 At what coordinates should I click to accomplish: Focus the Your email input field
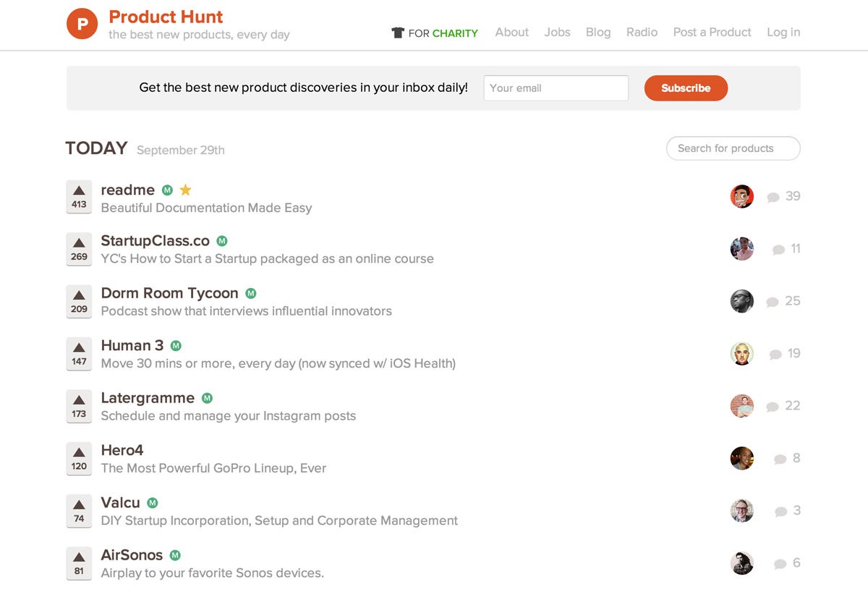coord(556,88)
